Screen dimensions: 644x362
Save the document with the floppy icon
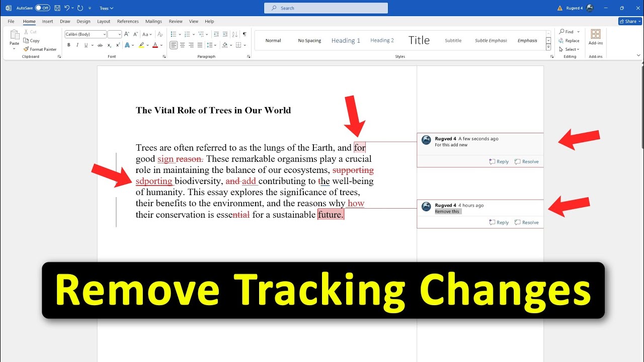57,8
